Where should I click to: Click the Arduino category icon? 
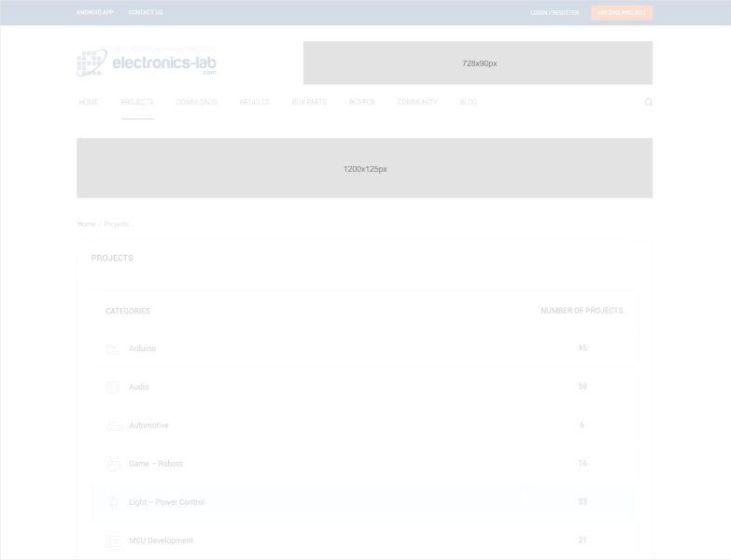(113, 349)
